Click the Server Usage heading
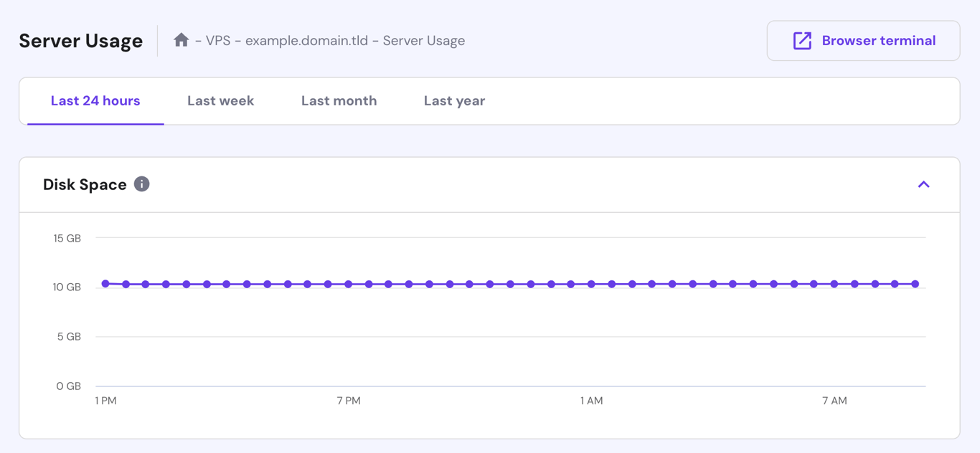The height and width of the screenshot is (453, 980). pyautogui.click(x=80, y=41)
